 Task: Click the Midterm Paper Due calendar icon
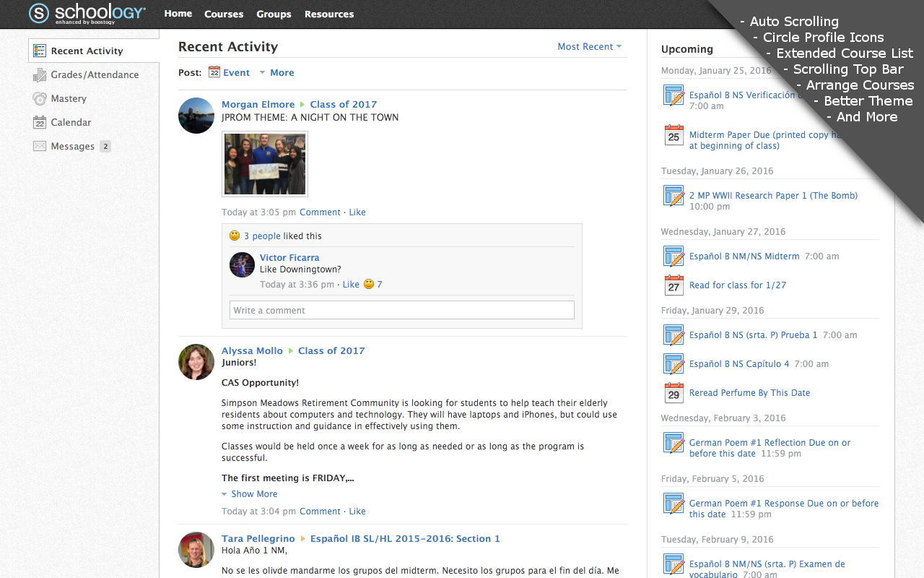(674, 135)
